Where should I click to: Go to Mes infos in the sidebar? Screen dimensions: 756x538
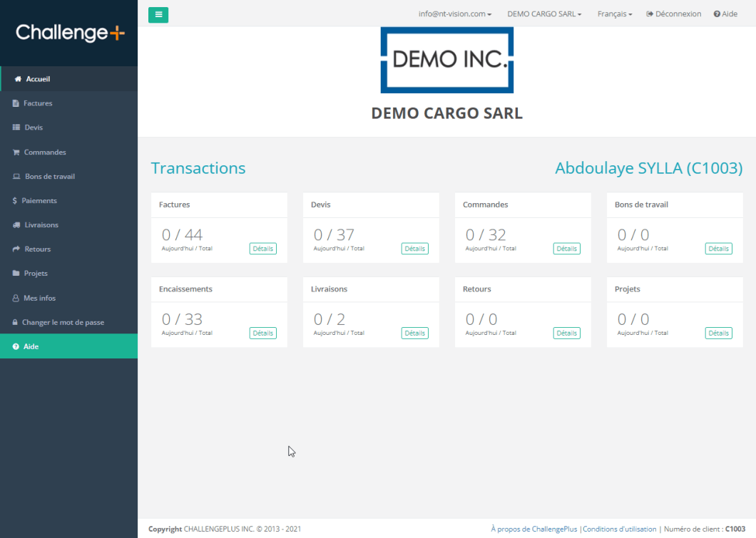[39, 298]
